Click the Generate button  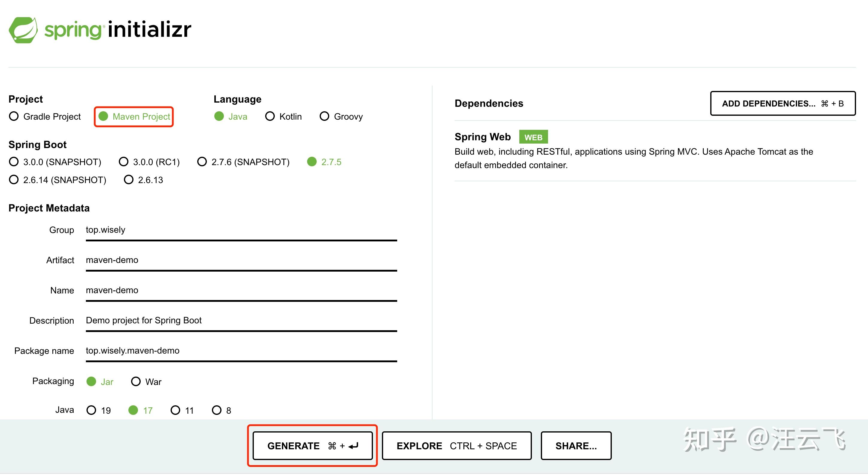point(312,446)
